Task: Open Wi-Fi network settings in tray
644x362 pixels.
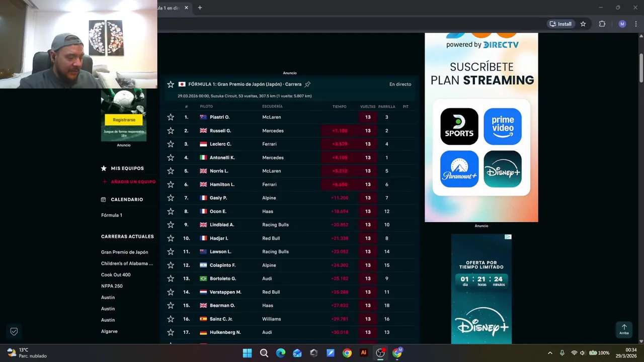Action: pyautogui.click(x=574, y=353)
